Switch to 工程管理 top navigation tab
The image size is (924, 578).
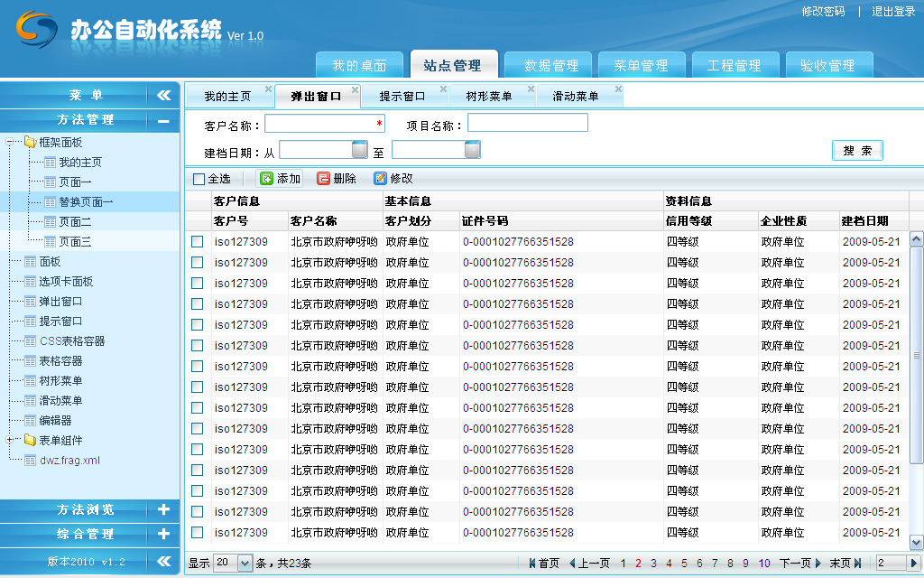(x=735, y=65)
